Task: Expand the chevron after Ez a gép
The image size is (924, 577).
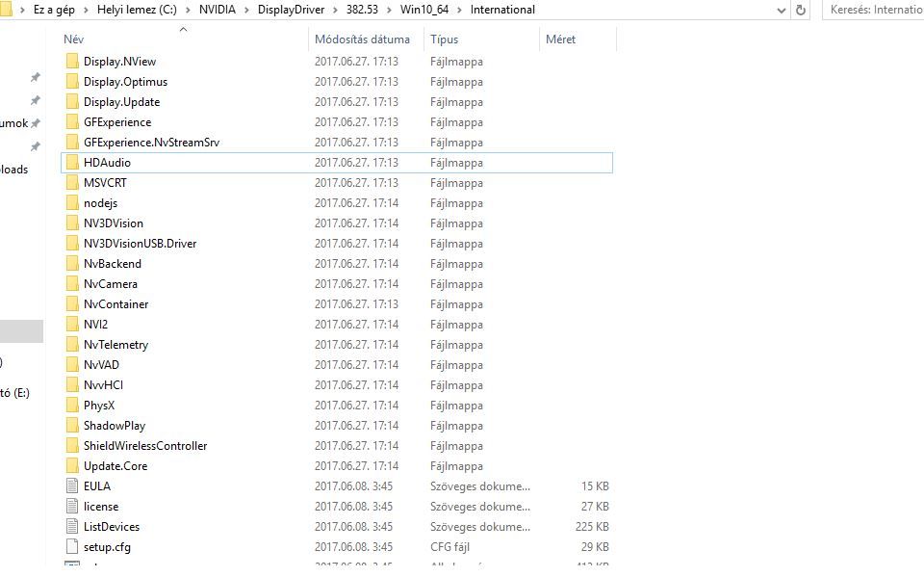Action: point(86,10)
